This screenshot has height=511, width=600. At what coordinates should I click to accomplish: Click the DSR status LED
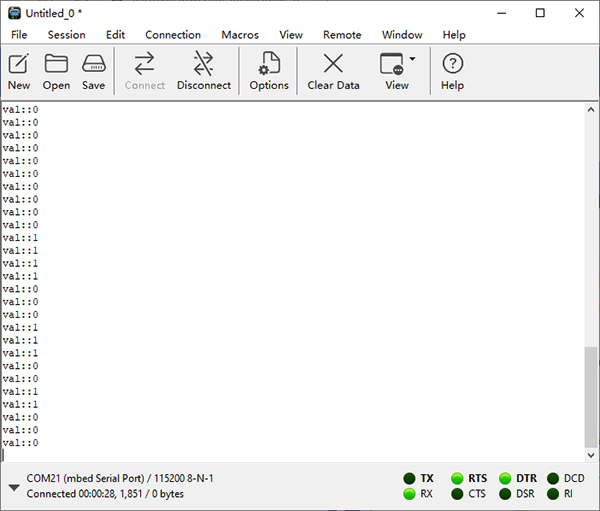click(x=505, y=494)
